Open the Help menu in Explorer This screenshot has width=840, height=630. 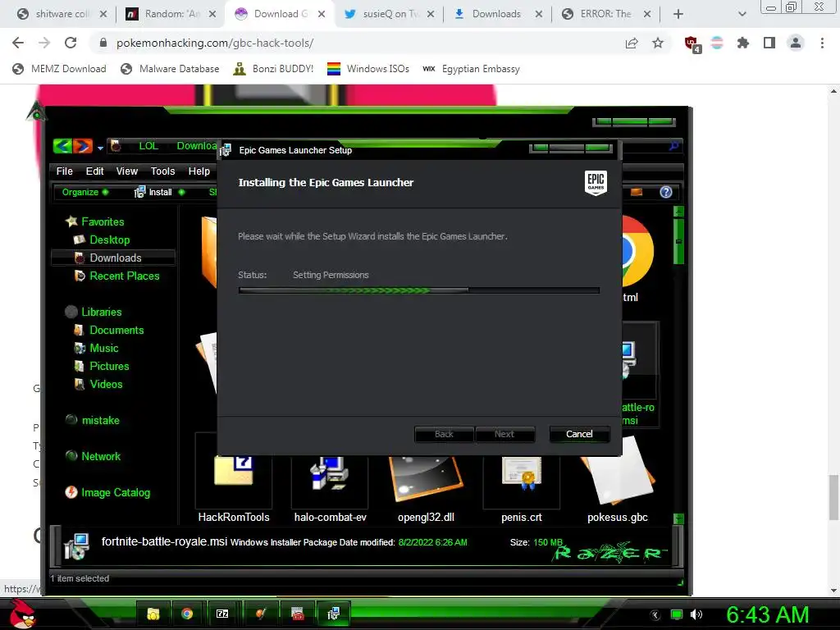pyautogui.click(x=199, y=171)
